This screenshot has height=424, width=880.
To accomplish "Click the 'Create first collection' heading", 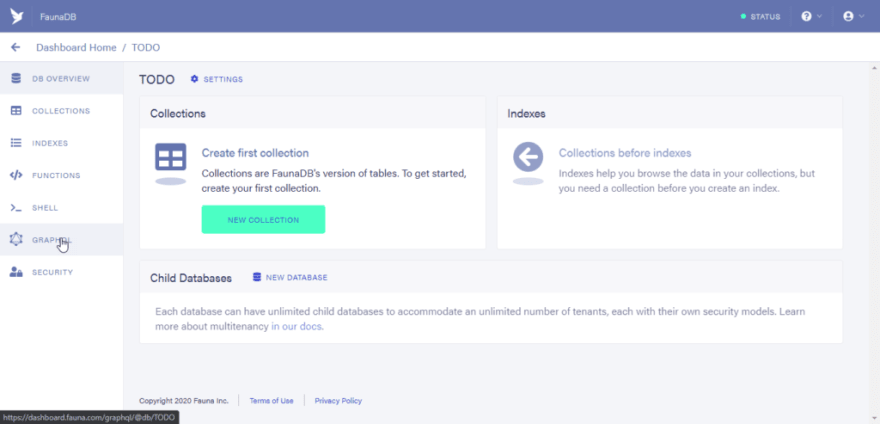I will coord(255,153).
